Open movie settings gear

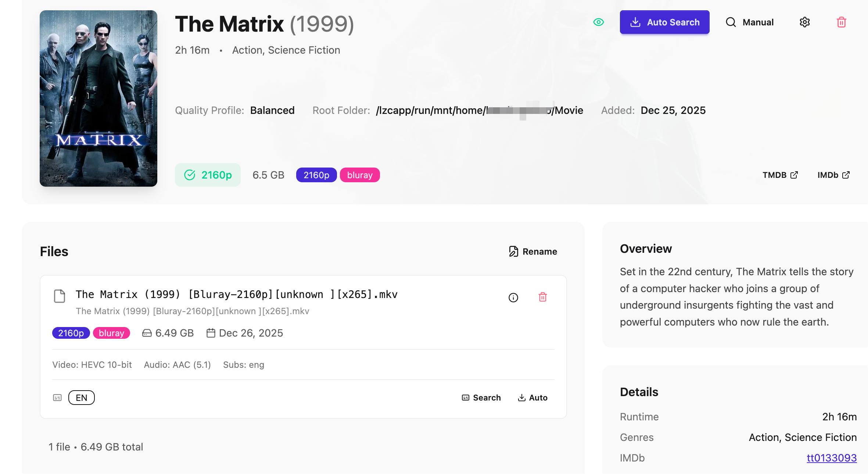tap(804, 22)
